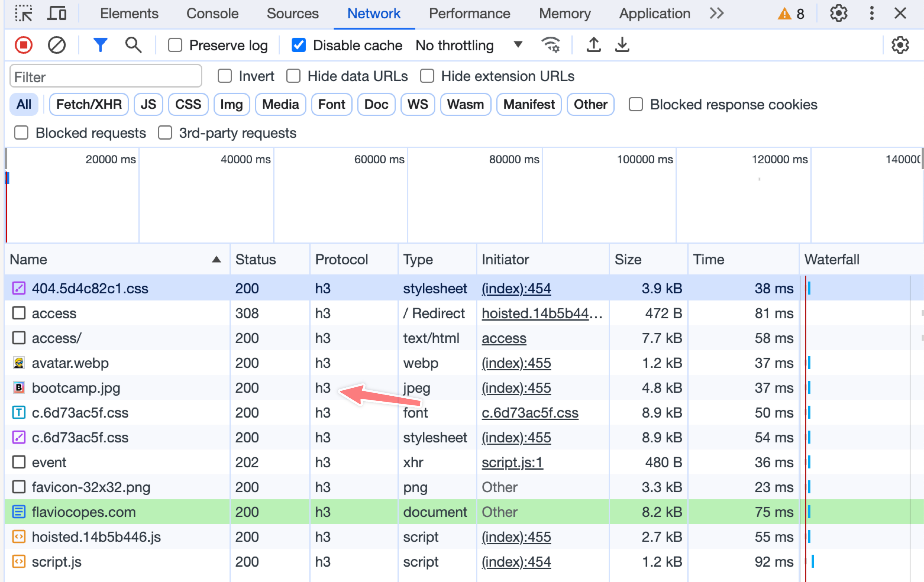Image resolution: width=924 pixels, height=582 pixels.
Task: Open No throttling dropdown
Action: (x=469, y=45)
